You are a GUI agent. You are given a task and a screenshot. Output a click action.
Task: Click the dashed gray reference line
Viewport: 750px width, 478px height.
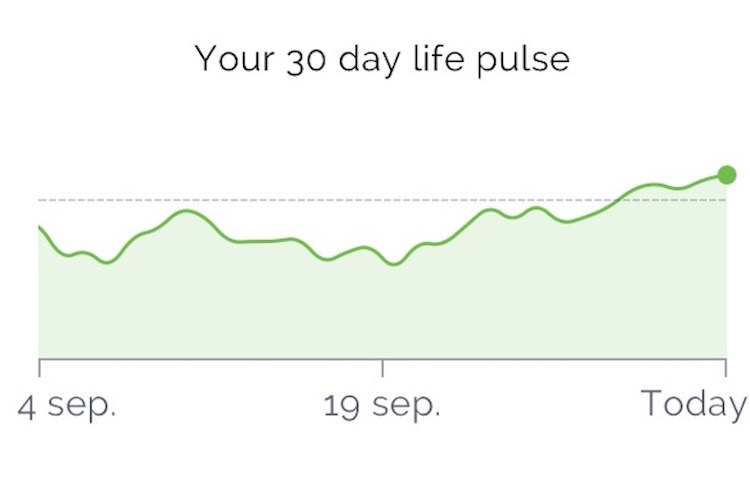click(300, 200)
